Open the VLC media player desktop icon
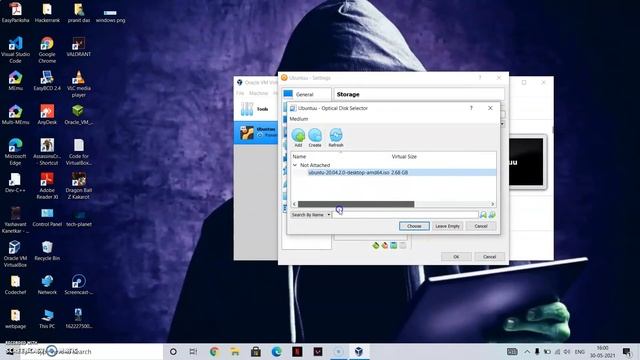Screen dimensions: 640x360 point(78,83)
